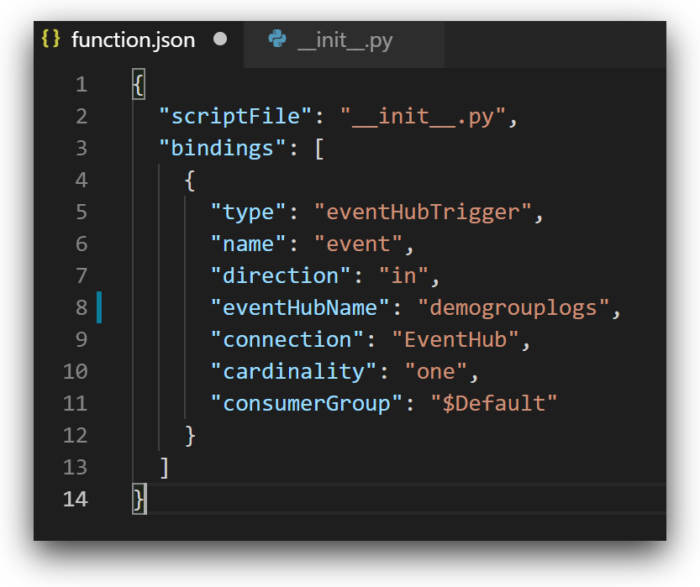Place cursor in "eventHubTrigger" value
Image resolution: width=700 pixels, height=587 pixels.
[x=428, y=212]
